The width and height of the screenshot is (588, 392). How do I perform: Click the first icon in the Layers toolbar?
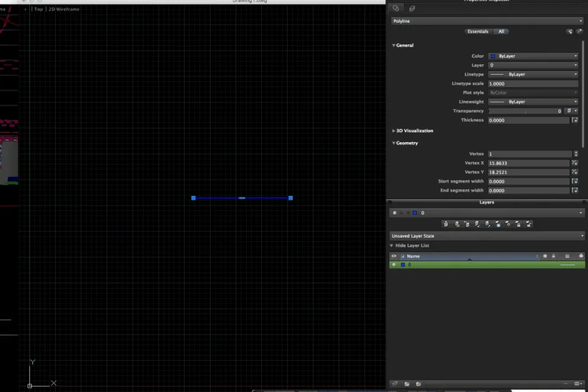coord(445,224)
